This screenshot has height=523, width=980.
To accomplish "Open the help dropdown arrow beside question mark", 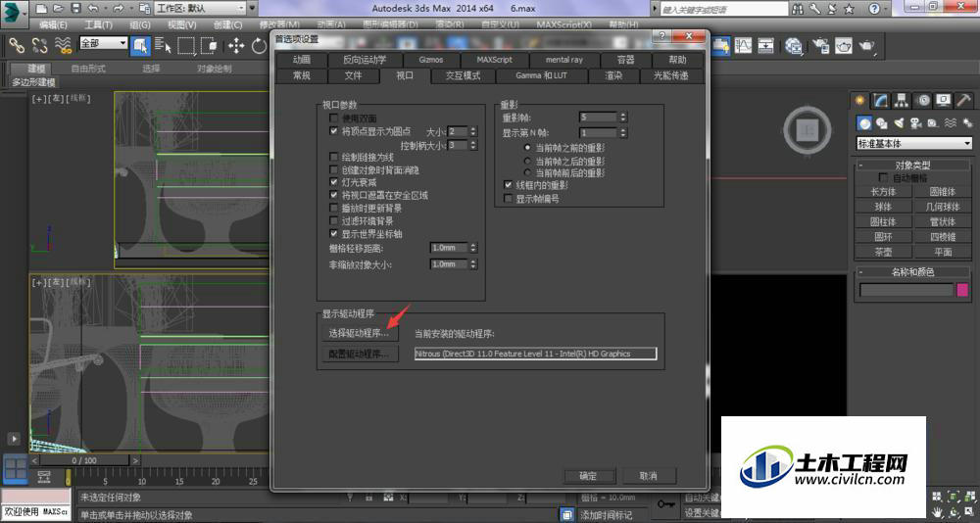I will pos(888,9).
